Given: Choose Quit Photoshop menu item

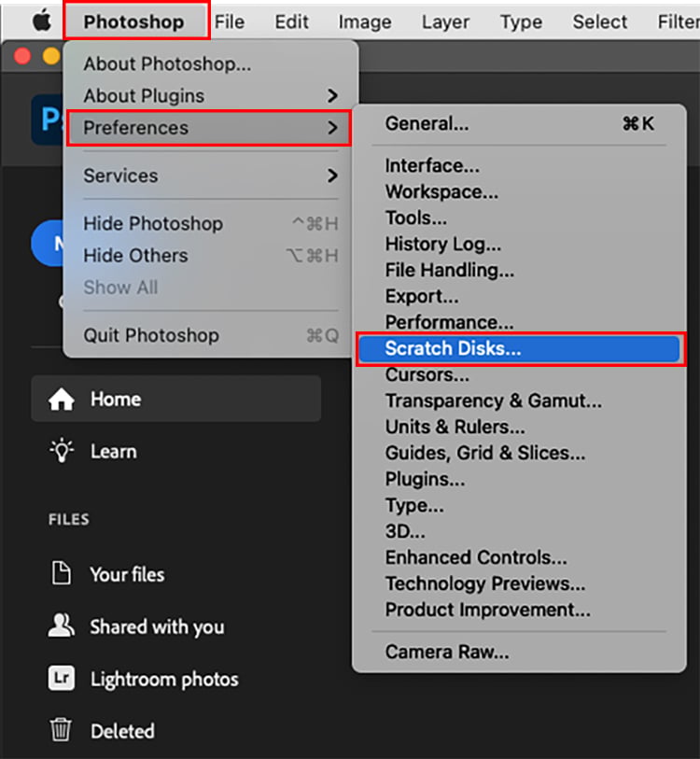Looking at the screenshot, I should coord(211,335).
